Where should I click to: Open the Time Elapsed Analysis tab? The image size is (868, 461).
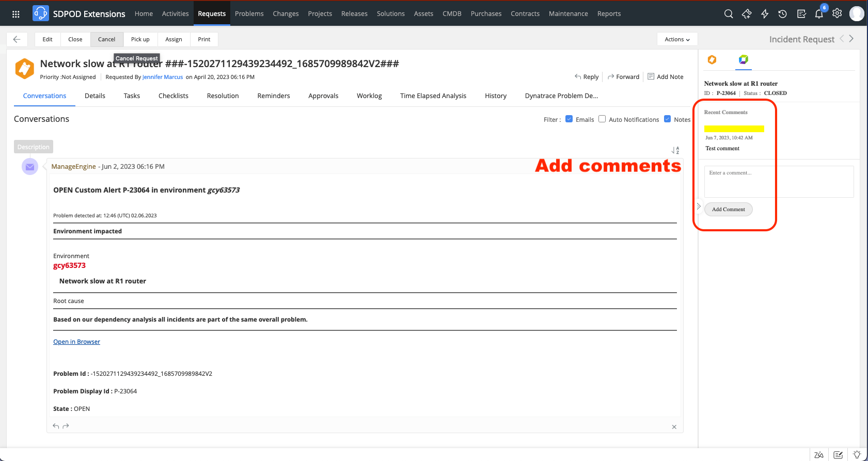pyautogui.click(x=433, y=96)
